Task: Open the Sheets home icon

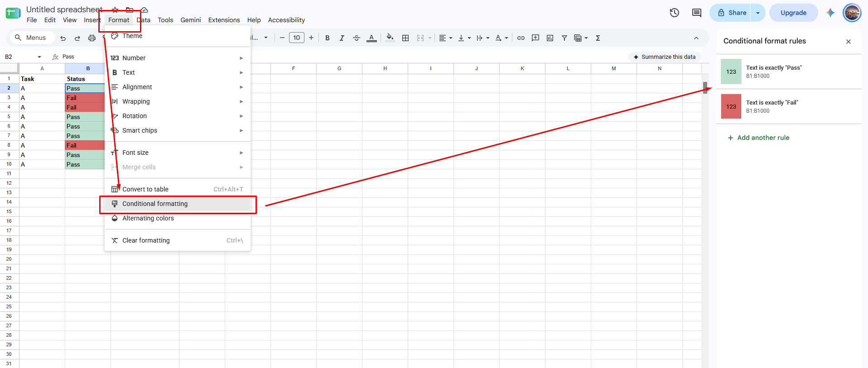Action: pyautogui.click(x=13, y=13)
